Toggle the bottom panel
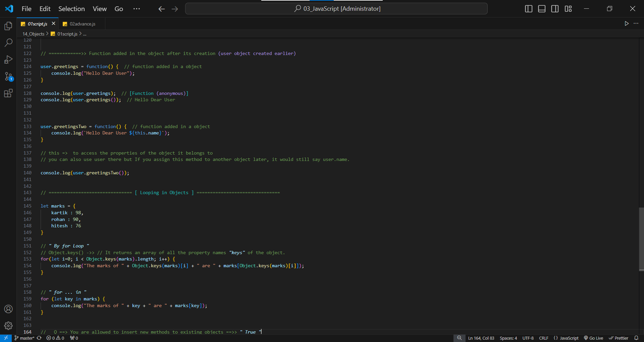 tap(542, 9)
